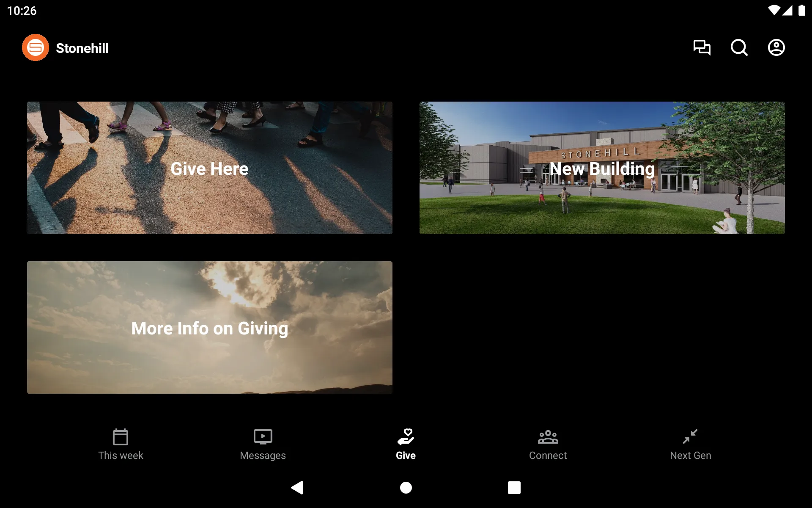Select the This Week tab label
This screenshot has width=812, height=508.
coord(121,456)
